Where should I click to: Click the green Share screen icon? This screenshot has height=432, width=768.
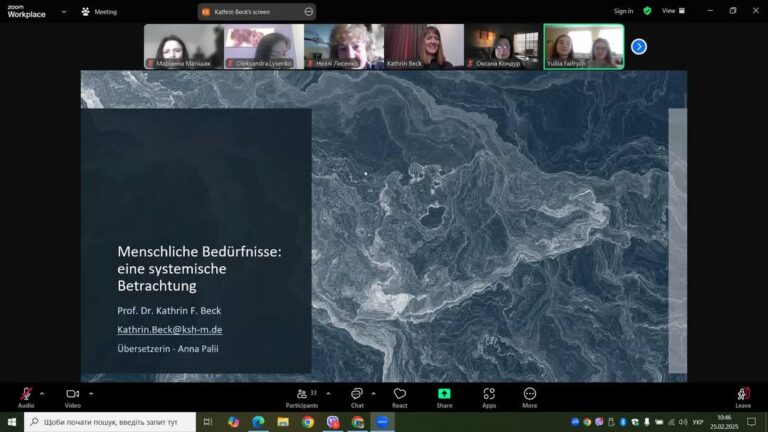[444, 394]
